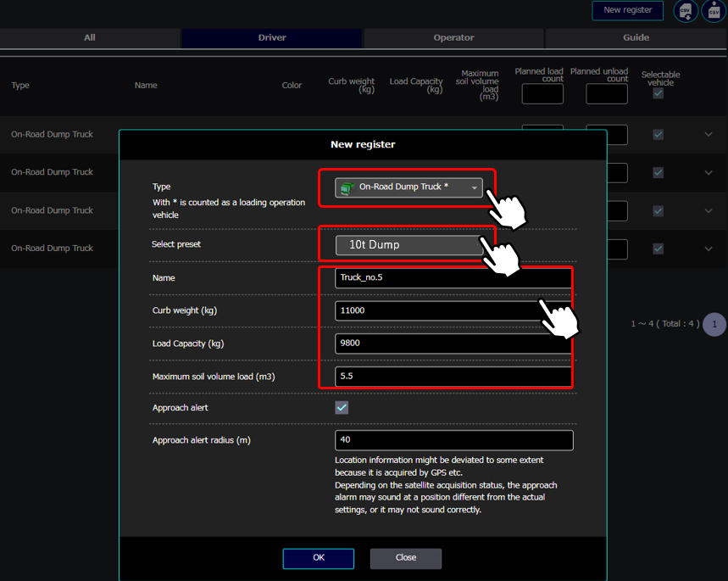
Task: Click the header Planned load count input box
Action: tap(542, 94)
